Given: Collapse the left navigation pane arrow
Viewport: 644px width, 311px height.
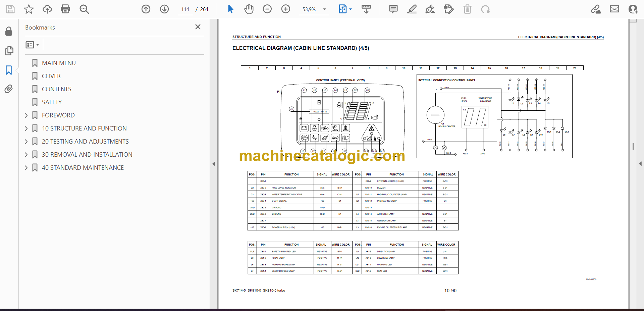Looking at the screenshot, I should click(214, 164).
